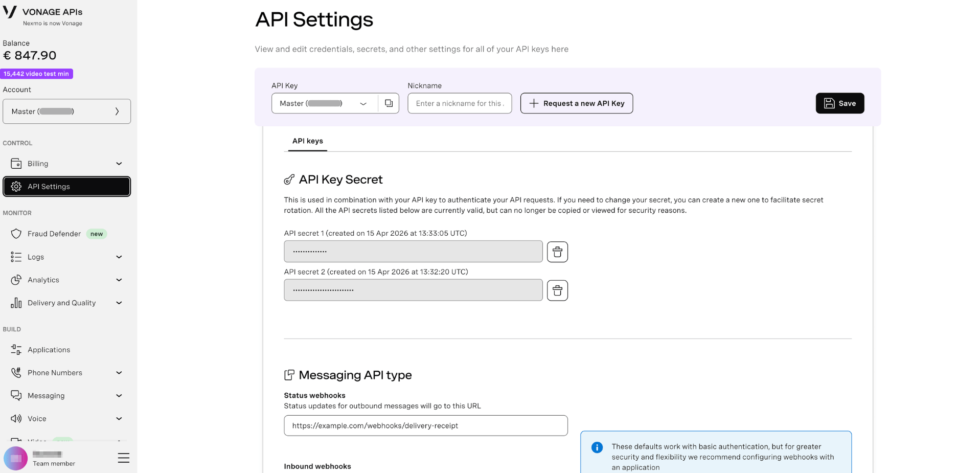980x473 pixels.
Task: Open the Billing sidebar item
Action: [x=66, y=164]
